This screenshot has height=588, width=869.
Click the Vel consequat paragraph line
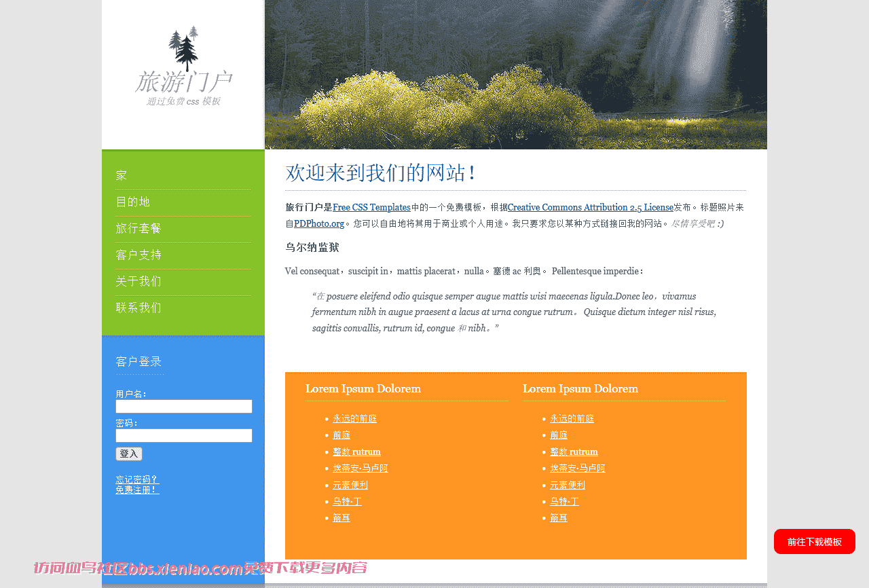pyautogui.click(x=465, y=272)
